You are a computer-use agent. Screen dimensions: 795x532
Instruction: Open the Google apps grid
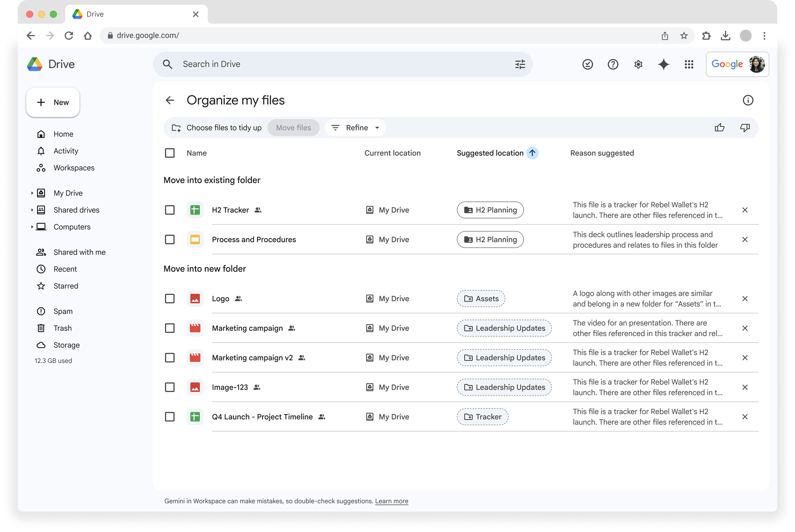click(689, 64)
